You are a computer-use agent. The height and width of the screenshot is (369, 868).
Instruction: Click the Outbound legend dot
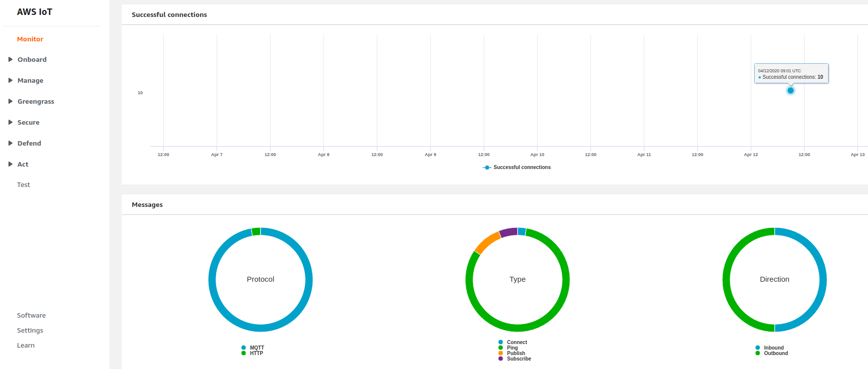tap(758, 353)
